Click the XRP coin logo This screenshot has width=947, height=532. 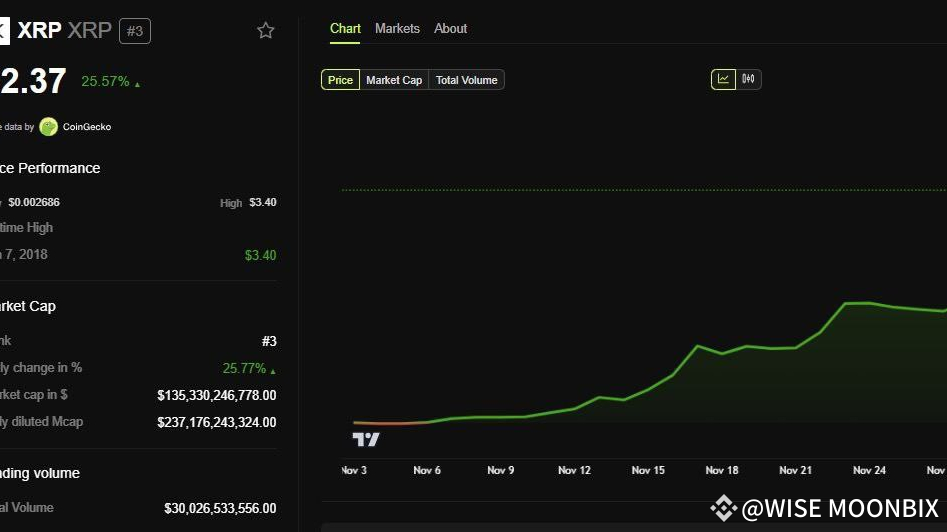(4, 30)
